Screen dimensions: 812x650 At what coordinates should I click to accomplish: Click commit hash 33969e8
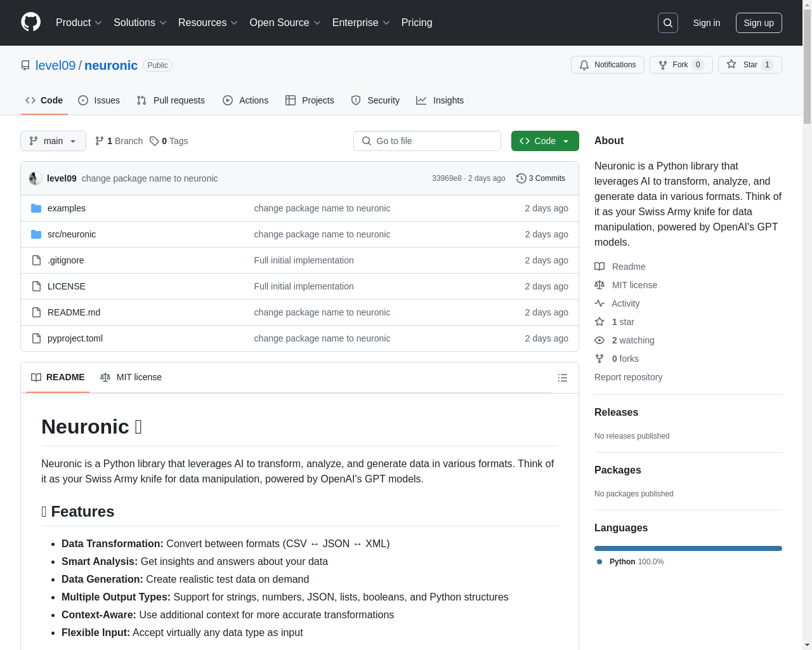pyautogui.click(x=447, y=178)
